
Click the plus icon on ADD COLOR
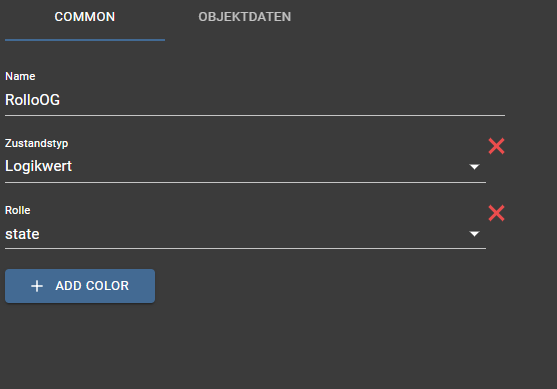(37, 286)
